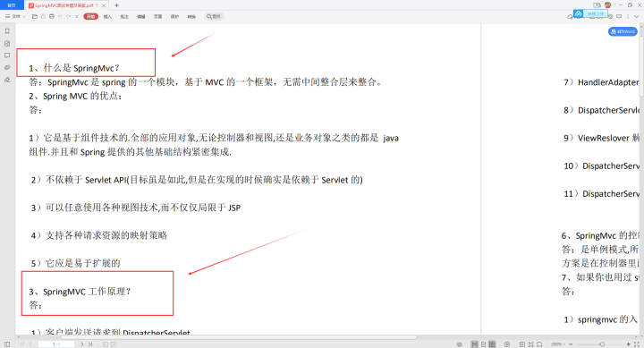Image resolution: width=644 pixels, height=348 pixels.
Task: Select single page view mode
Action: 483,344
